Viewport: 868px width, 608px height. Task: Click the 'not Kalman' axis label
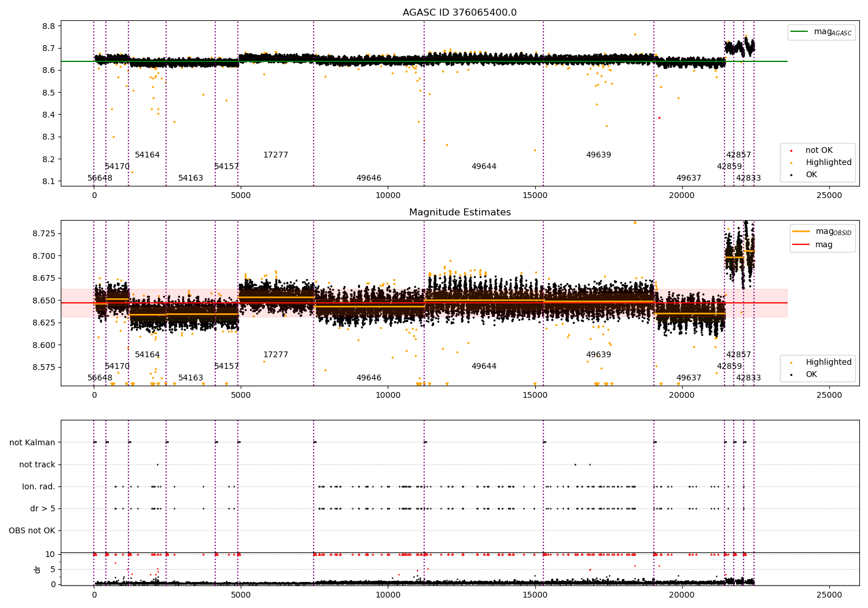click(32, 442)
